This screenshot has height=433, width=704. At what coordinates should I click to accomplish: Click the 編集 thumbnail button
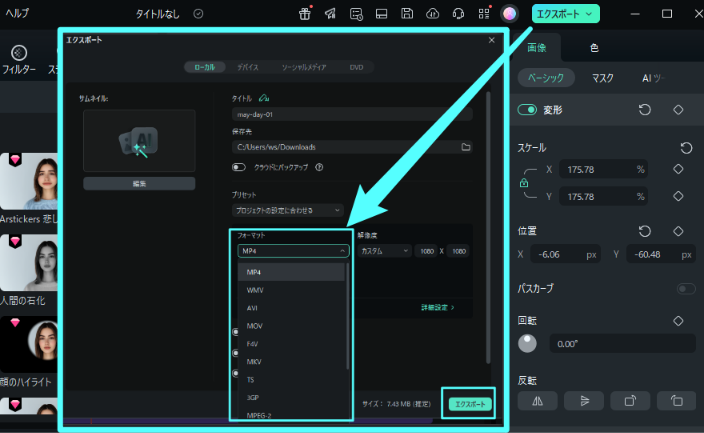(x=139, y=184)
